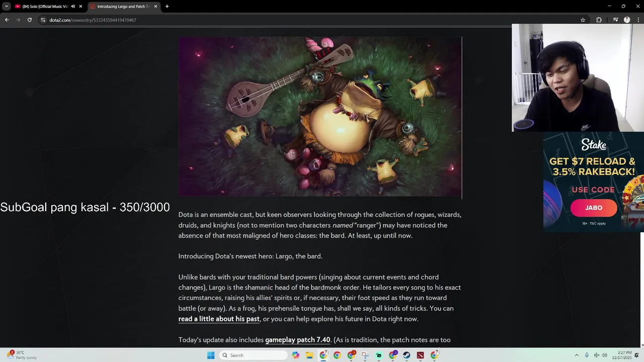
Task: Click the 'SubGoal pang kasal - 350/3000' overlay text
Action: click(x=85, y=207)
